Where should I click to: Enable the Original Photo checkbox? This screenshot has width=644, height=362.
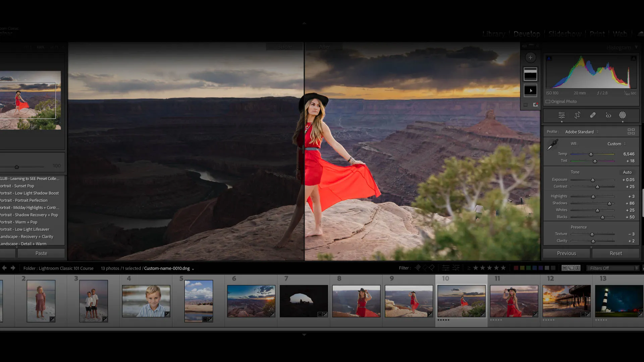(548, 102)
